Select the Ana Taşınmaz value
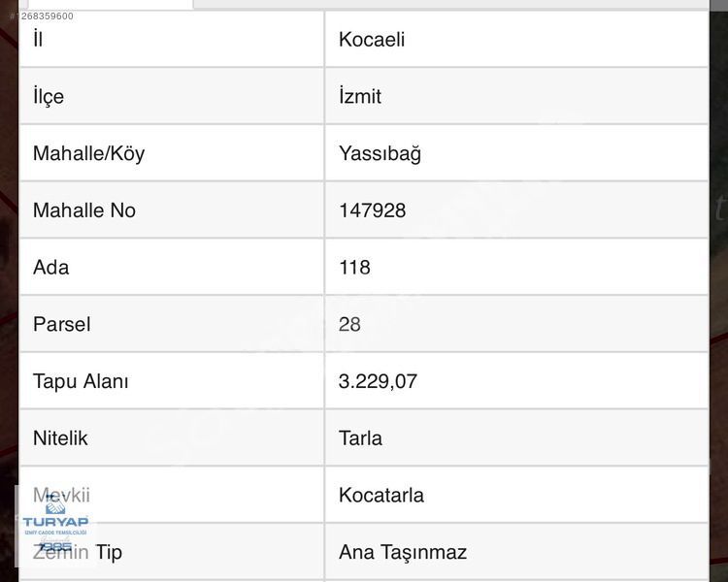728x582 pixels. (403, 553)
